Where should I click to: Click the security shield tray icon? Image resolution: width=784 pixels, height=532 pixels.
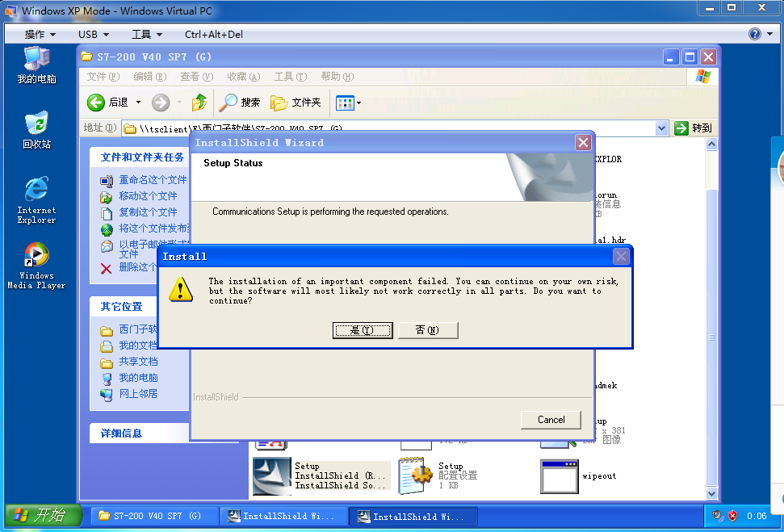[732, 516]
